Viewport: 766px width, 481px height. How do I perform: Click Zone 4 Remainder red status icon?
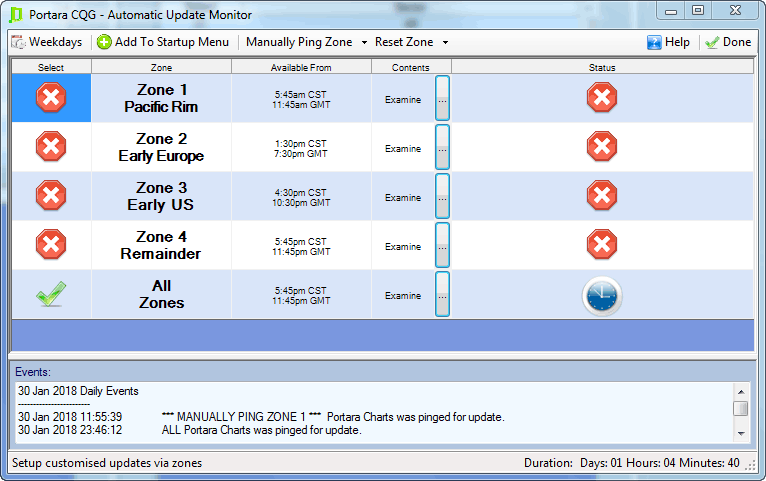click(602, 245)
